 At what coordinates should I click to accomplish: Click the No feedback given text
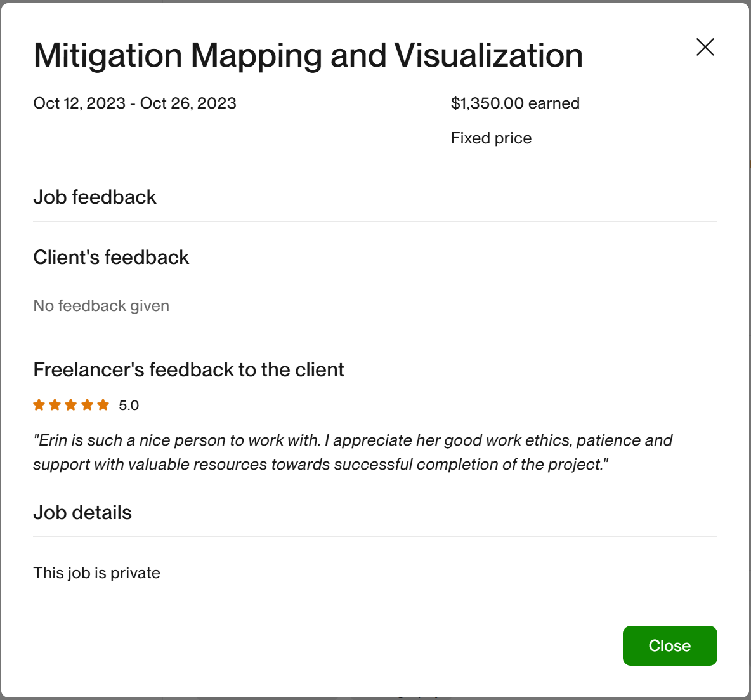101,306
